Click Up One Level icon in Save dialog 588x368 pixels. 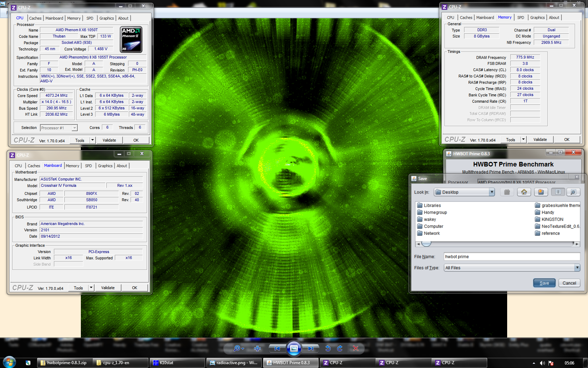click(507, 192)
